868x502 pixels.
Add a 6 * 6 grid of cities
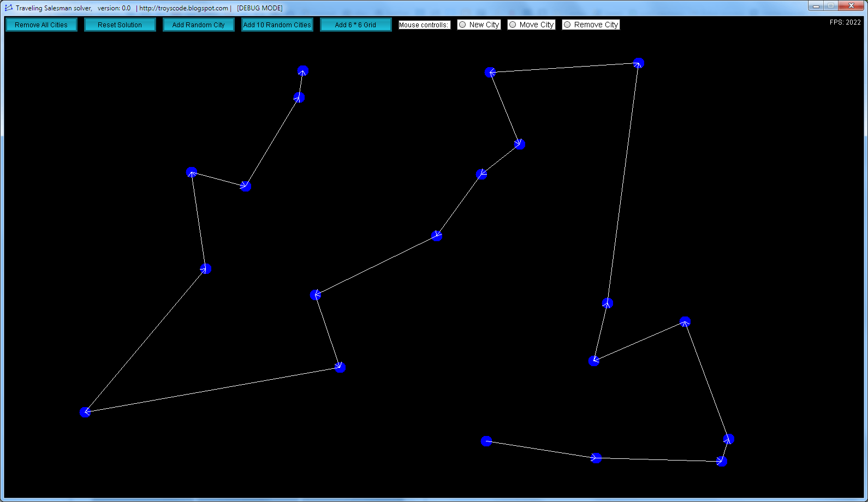pos(356,25)
